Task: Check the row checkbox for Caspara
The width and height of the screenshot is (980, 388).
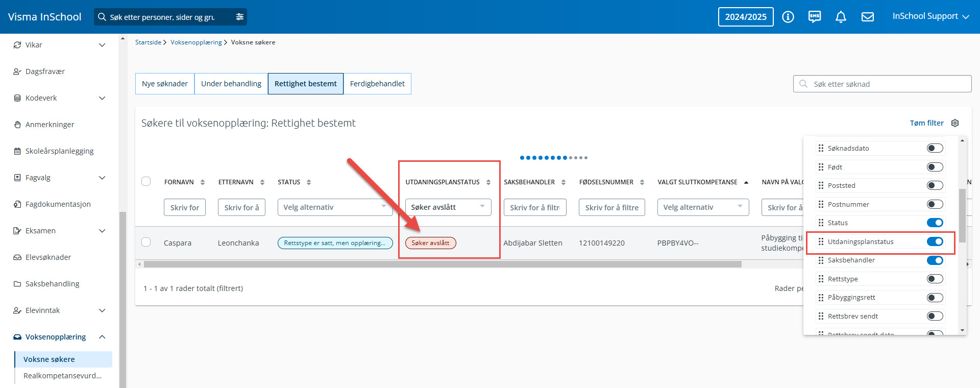Action: (146, 242)
